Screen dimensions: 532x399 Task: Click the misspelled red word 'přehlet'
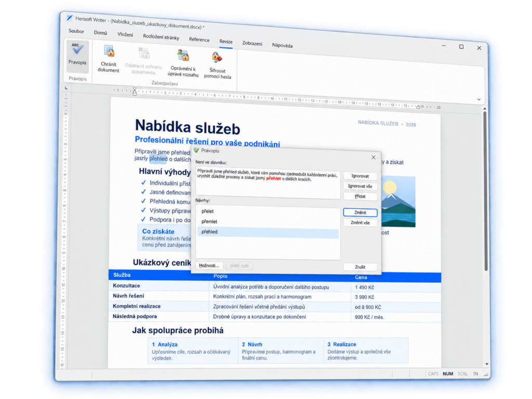(x=273, y=179)
